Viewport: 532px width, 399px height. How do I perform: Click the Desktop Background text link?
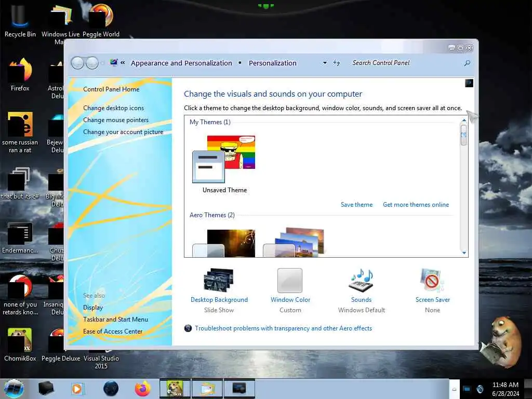click(x=219, y=300)
